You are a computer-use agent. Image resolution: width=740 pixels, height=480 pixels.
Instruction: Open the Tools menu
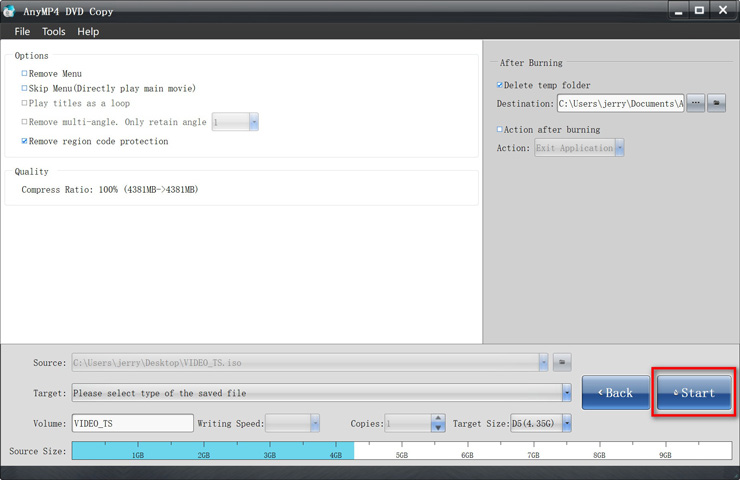coord(53,31)
